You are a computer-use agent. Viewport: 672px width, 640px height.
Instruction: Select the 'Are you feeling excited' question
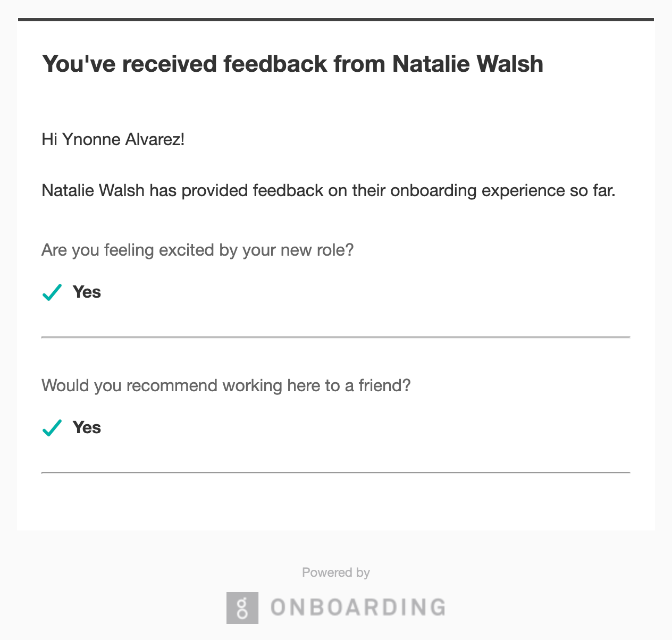[x=198, y=250]
